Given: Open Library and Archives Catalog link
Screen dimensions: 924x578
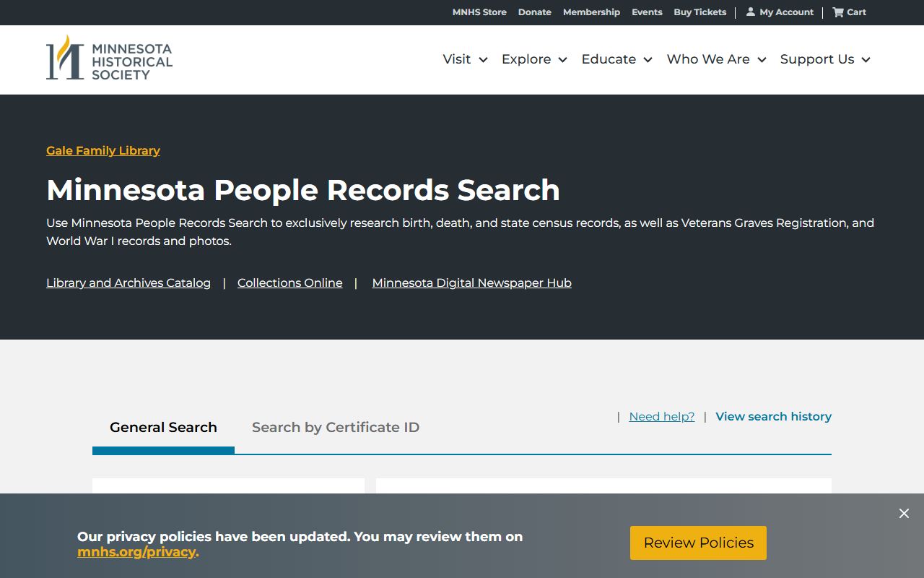Looking at the screenshot, I should tap(128, 283).
